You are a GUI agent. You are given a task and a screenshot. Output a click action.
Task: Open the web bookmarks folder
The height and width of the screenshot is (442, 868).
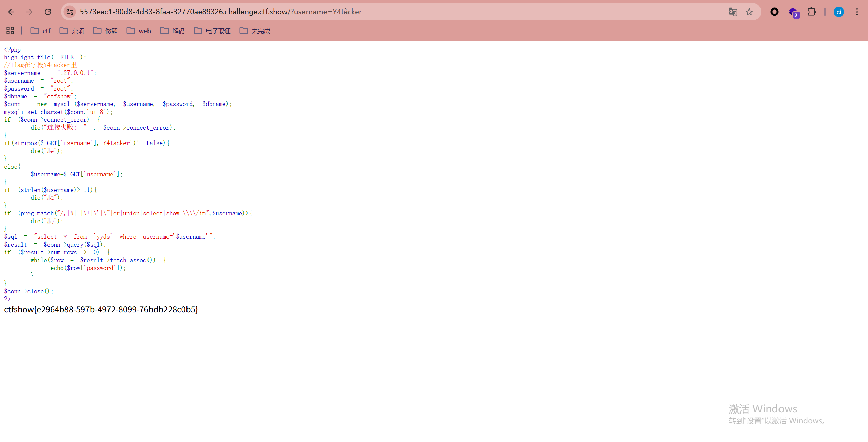click(139, 31)
